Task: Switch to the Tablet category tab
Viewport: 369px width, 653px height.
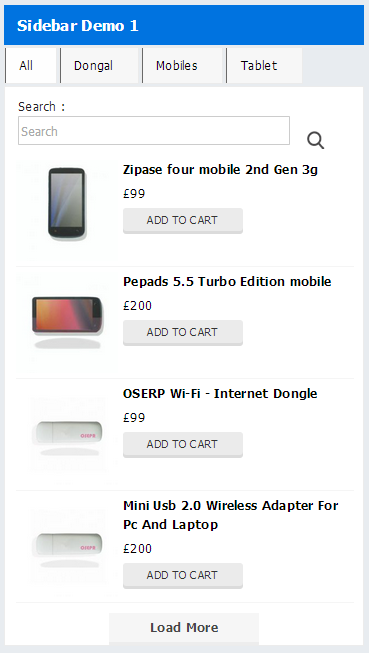Action: tap(264, 65)
